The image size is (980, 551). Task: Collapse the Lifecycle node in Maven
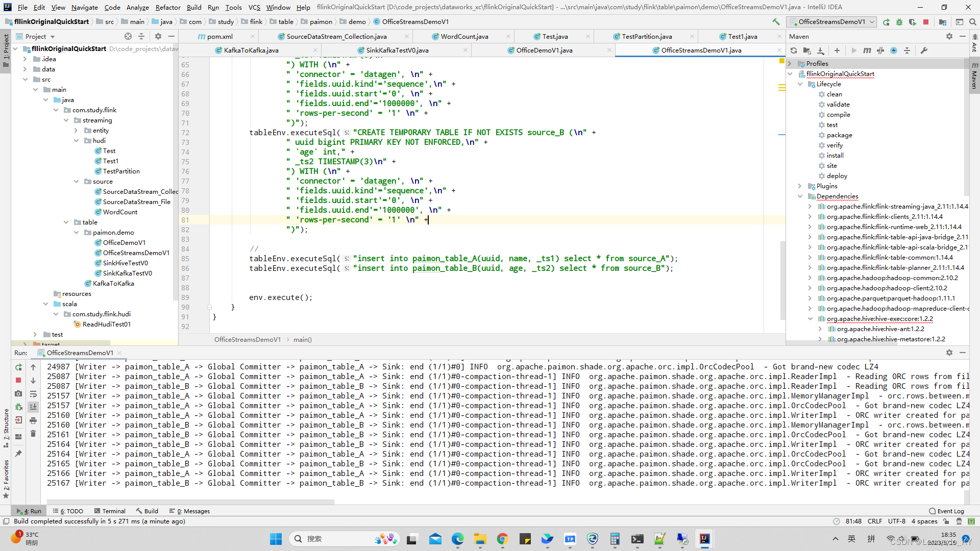(x=800, y=84)
